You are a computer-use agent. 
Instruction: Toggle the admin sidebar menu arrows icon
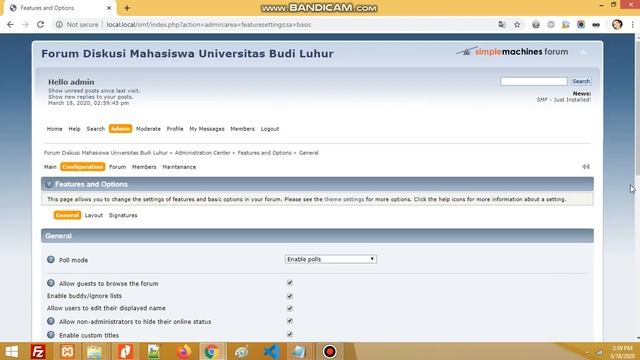pyautogui.click(x=586, y=167)
